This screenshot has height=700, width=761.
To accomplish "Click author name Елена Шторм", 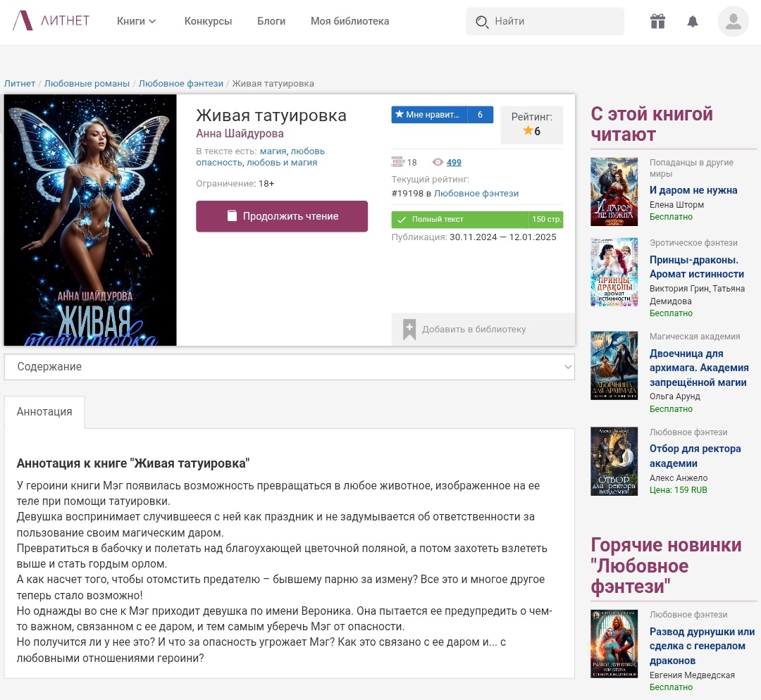I will coord(676,205).
